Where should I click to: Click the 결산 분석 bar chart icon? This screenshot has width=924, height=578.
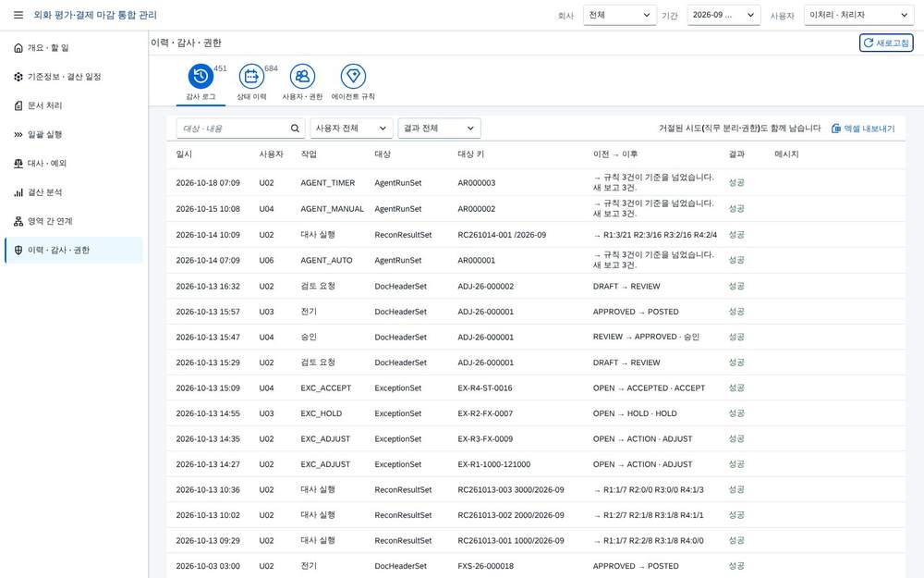(x=18, y=192)
